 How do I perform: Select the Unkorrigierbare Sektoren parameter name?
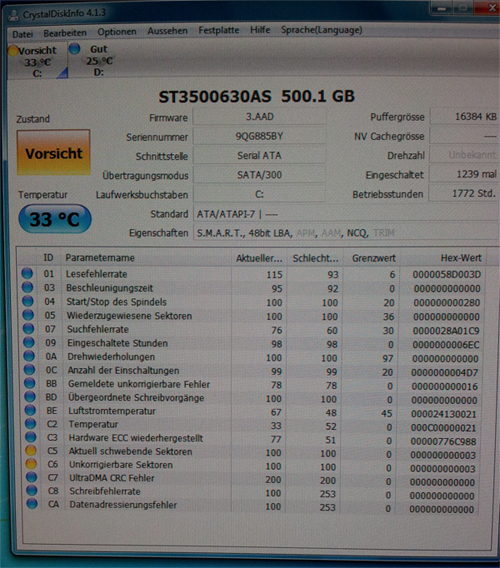pos(121,464)
